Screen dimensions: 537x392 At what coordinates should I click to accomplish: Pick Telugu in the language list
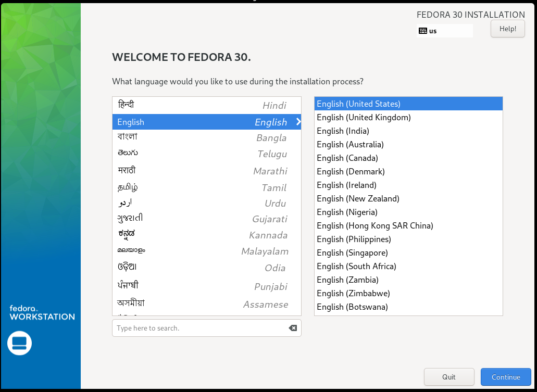(x=206, y=154)
